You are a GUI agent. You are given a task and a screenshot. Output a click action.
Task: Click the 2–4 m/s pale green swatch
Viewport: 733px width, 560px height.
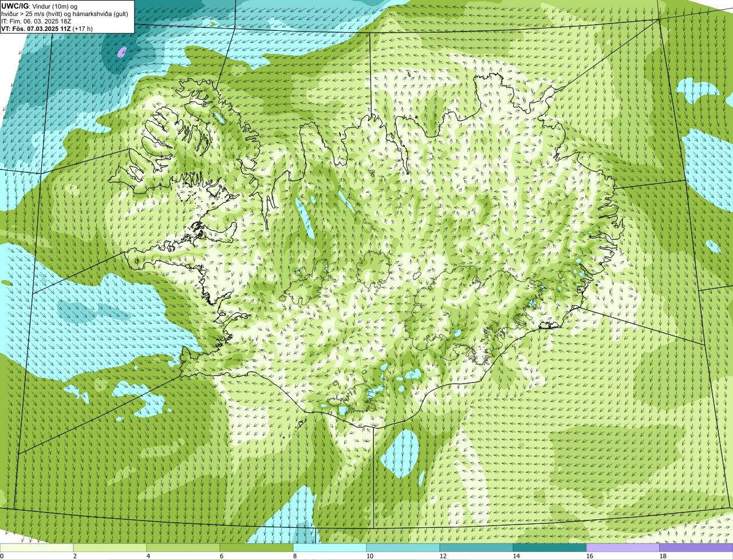(x=110, y=548)
